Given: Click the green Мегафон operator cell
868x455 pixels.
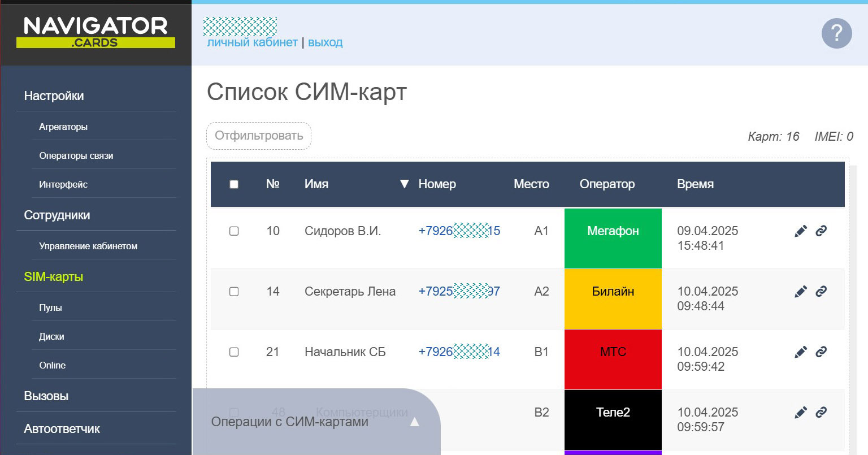Looking at the screenshot, I should pyautogui.click(x=613, y=238).
